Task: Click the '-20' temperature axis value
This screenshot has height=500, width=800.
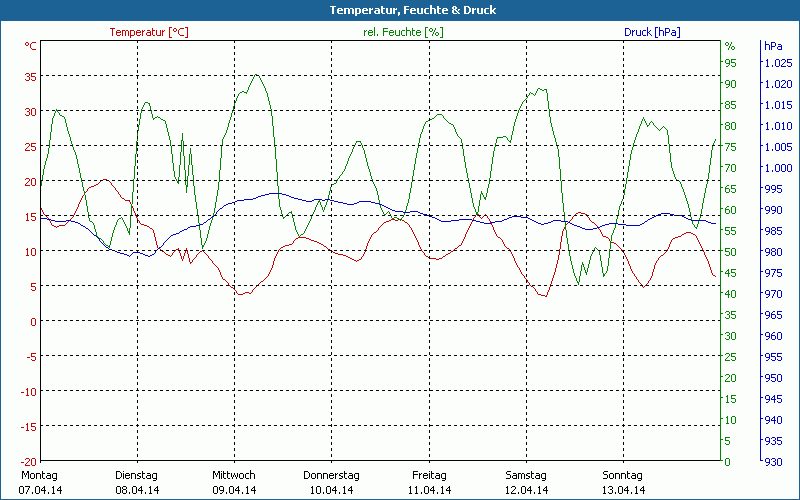Action: pyautogui.click(x=29, y=462)
